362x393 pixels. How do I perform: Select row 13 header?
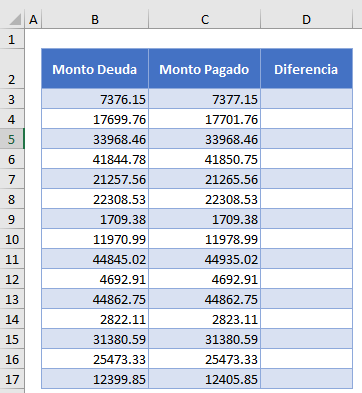12,299
